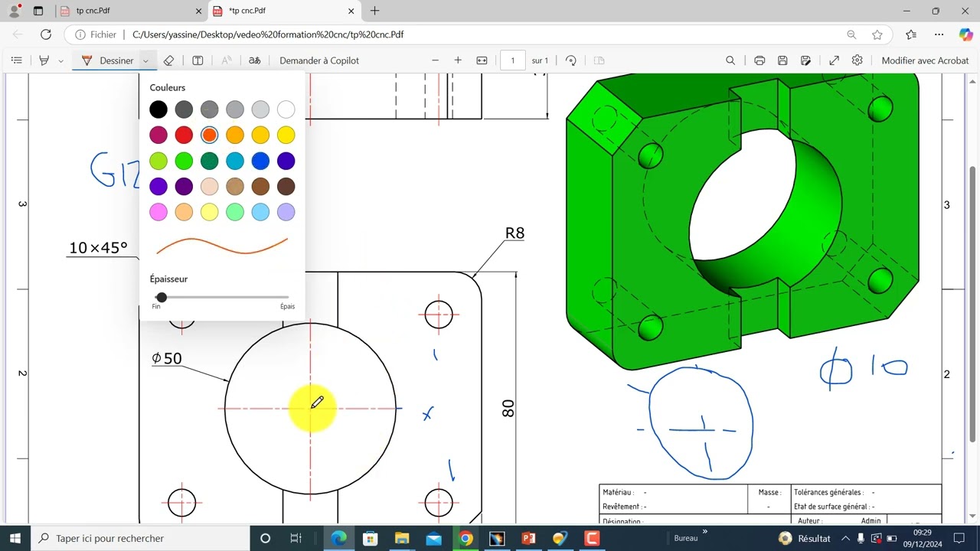This screenshot has width=980, height=551.
Task: Refresh the current page
Action: point(46,34)
